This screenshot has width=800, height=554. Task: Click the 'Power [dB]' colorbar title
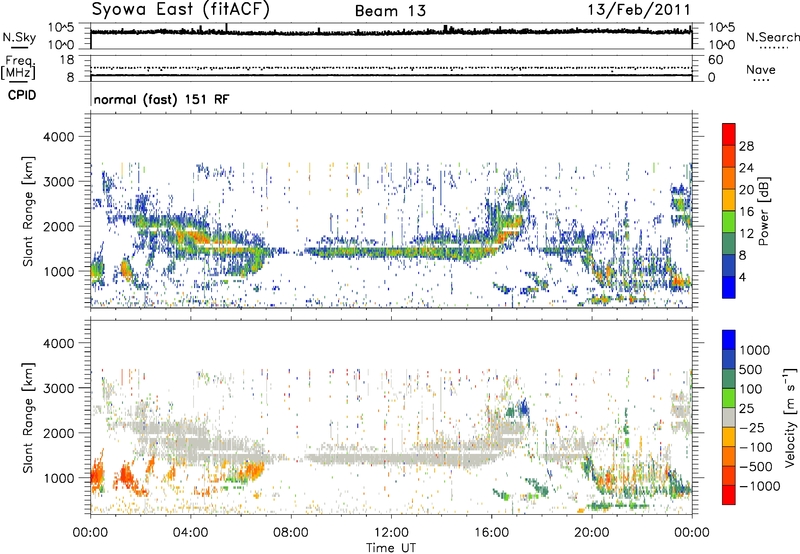pos(763,211)
